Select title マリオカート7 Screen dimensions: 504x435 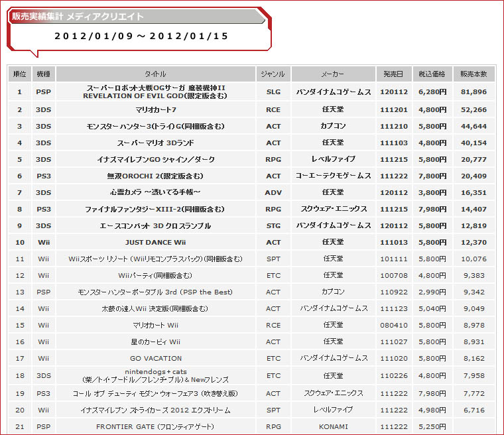coord(156,110)
